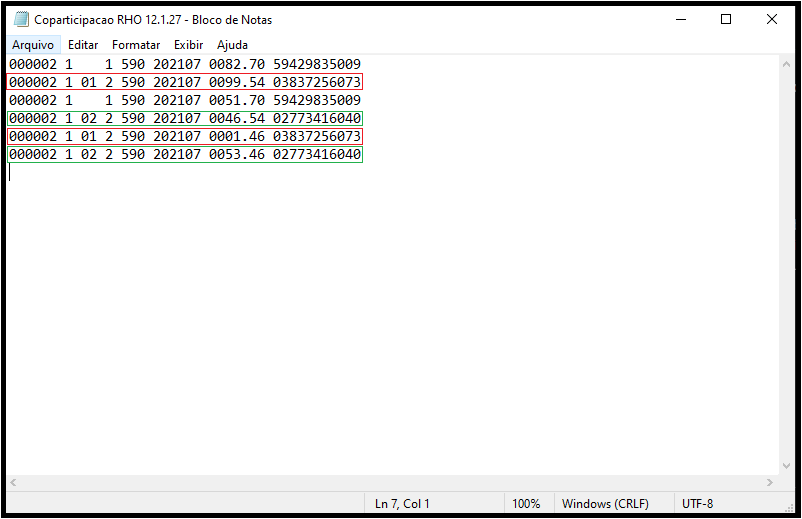Click the value 0051.70 in the text
The image size is (802, 519).
237,100
